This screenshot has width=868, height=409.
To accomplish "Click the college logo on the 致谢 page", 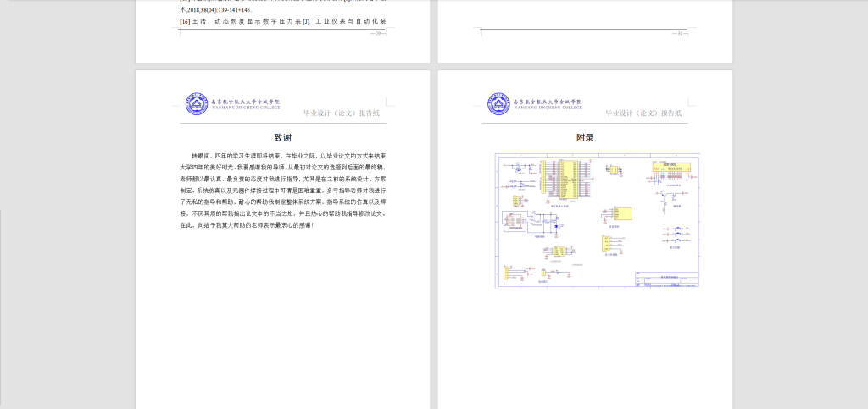I will 197,104.
